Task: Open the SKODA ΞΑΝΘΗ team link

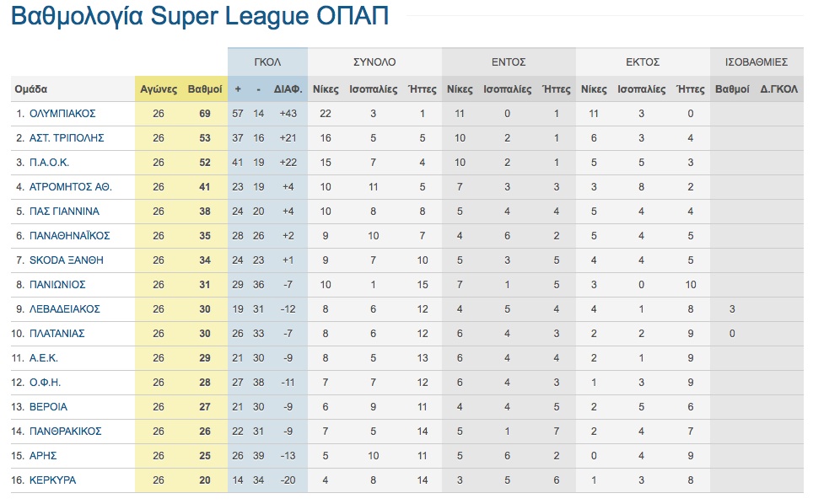Action: 65,260
